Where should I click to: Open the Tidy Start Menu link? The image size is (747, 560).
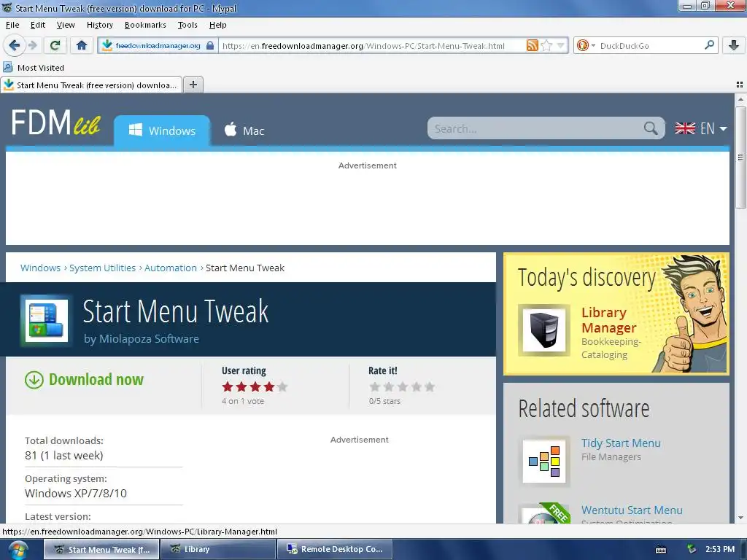point(621,443)
